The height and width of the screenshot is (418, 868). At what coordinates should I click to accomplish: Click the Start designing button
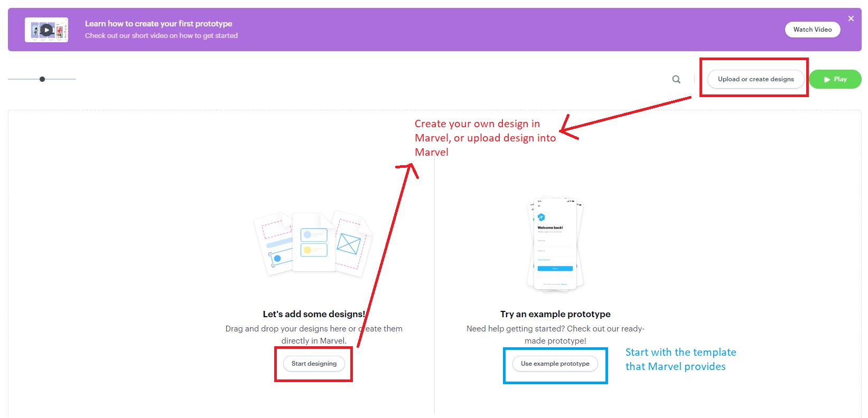314,364
